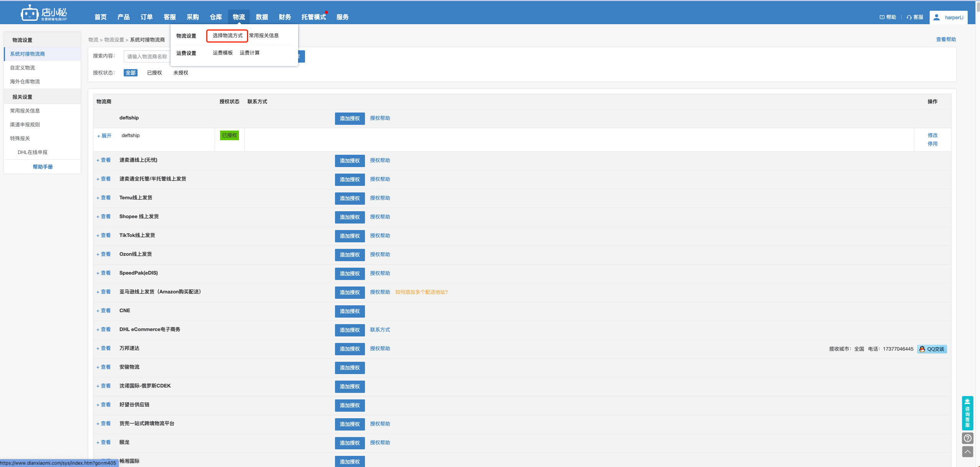Open 查看帮助 link

(x=946, y=40)
